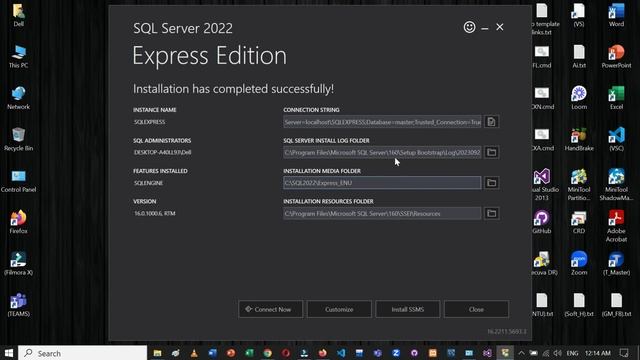Select the Dell folder desktop icon
640x360 pixels.
[x=18, y=15]
